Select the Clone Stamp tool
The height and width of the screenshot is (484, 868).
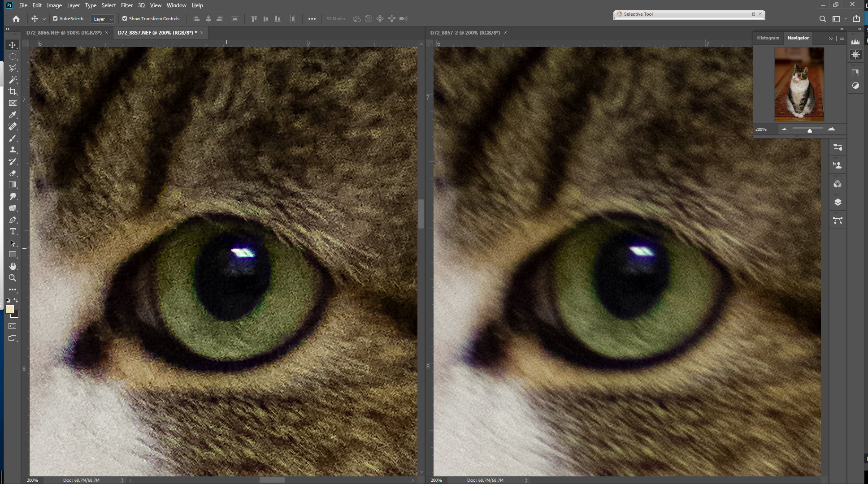[13, 150]
